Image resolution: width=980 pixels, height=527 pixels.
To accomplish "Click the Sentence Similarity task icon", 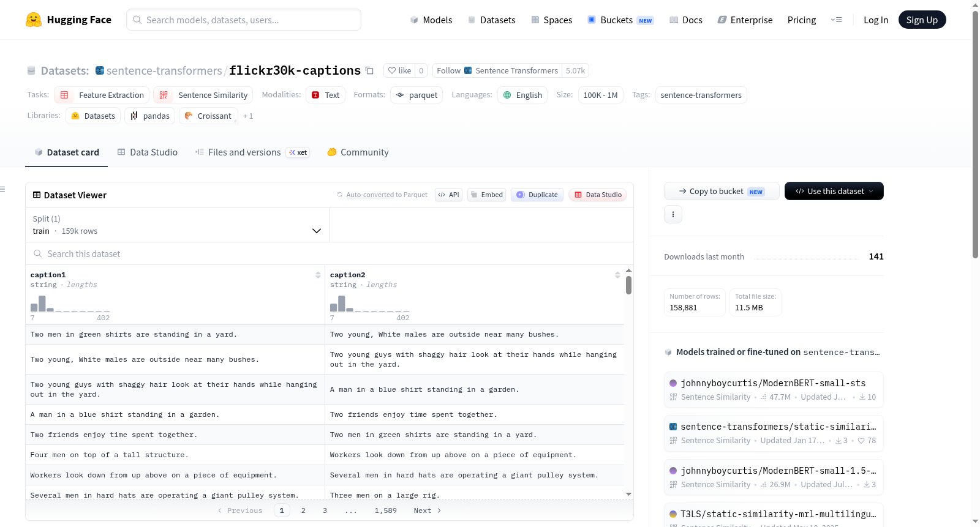I will [x=164, y=95].
